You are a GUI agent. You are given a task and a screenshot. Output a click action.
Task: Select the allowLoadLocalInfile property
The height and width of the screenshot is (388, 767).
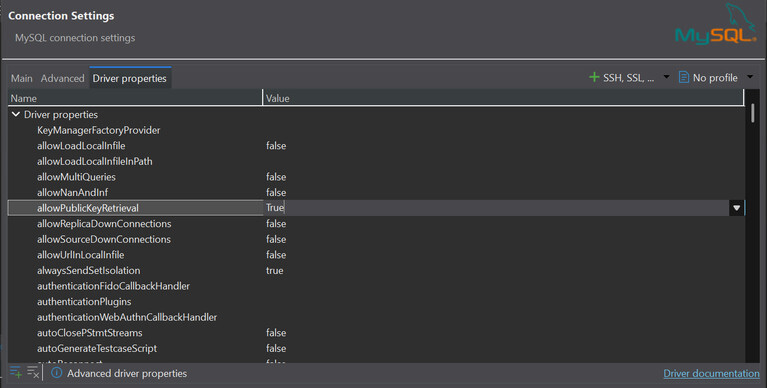click(81, 146)
